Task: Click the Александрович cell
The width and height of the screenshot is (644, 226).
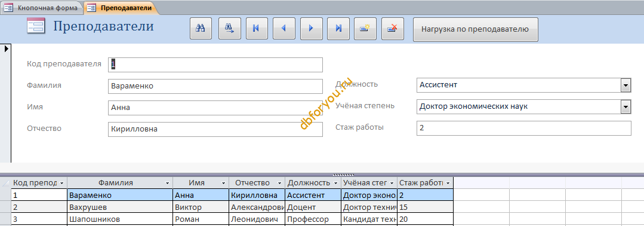Action: pyautogui.click(x=257, y=207)
